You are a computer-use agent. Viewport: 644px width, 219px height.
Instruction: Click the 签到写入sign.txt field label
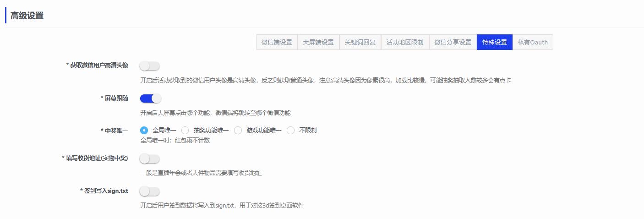point(104,191)
